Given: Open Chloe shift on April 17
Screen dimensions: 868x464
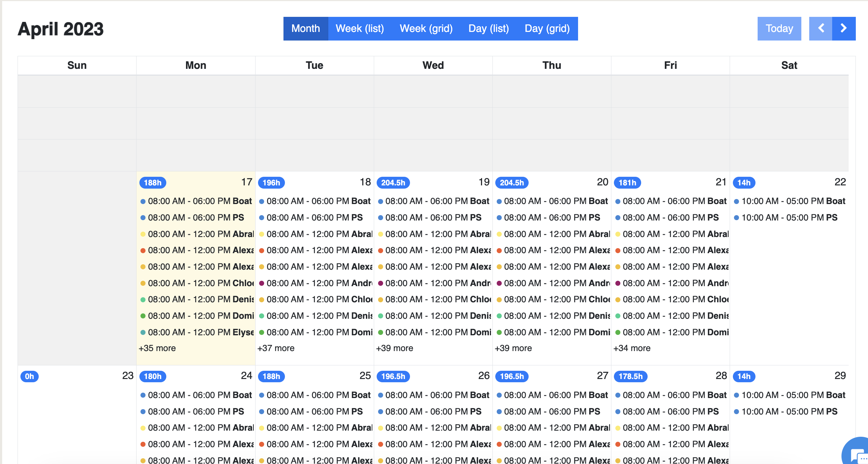Looking at the screenshot, I should pos(196,283).
